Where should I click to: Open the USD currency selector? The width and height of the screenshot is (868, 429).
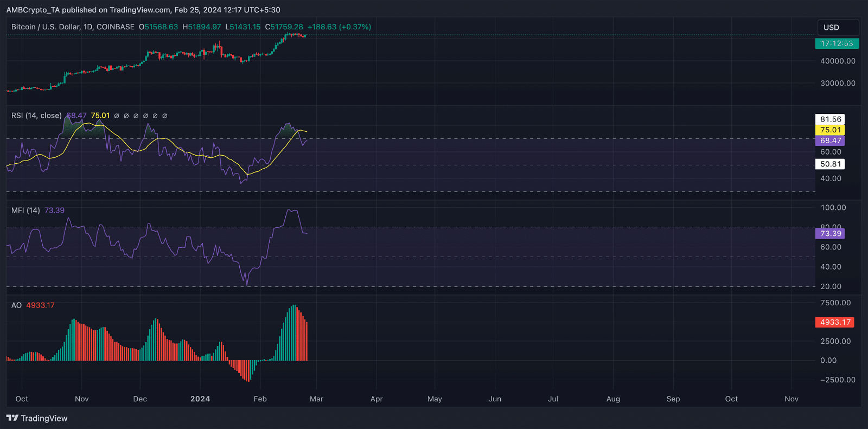838,28
